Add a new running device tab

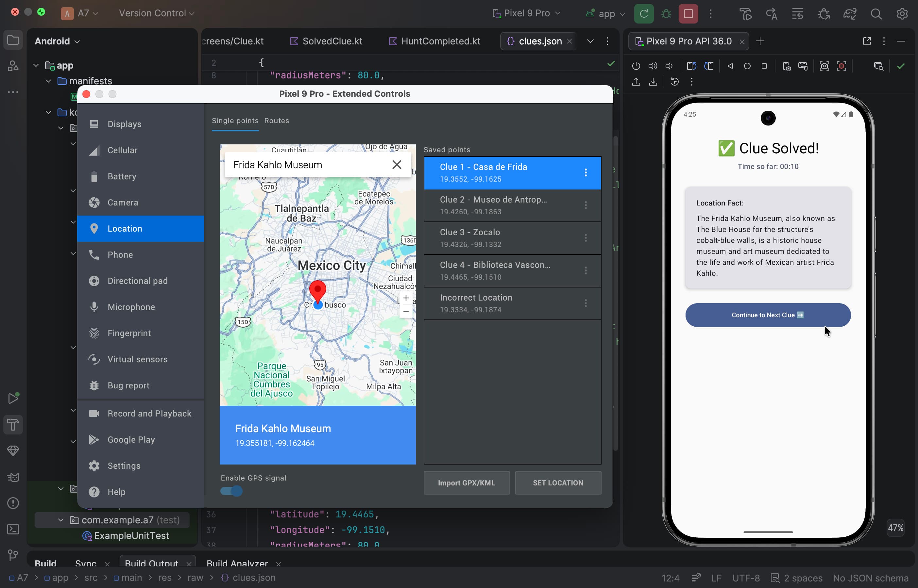(x=760, y=41)
